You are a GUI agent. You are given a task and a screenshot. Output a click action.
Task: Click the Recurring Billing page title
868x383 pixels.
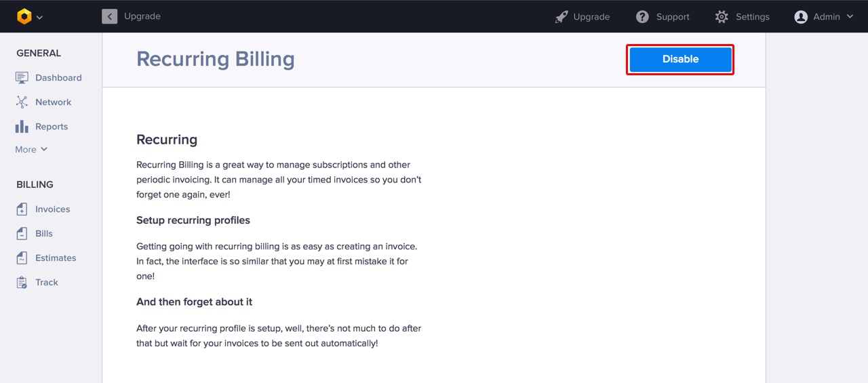click(x=216, y=59)
